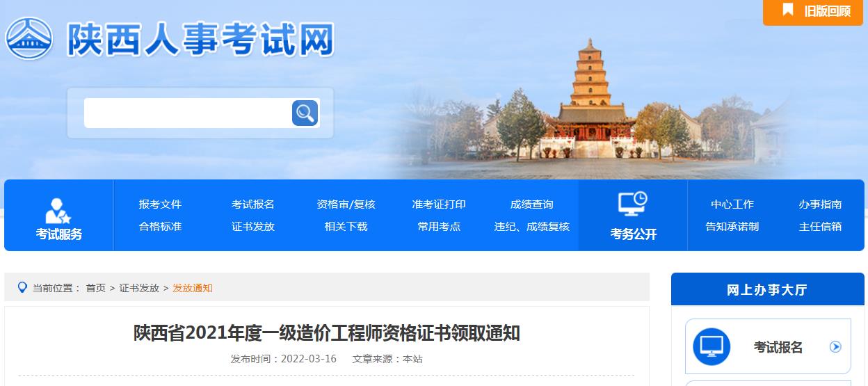
Task: Select 相关下载 in the navigation
Action: [346, 226]
